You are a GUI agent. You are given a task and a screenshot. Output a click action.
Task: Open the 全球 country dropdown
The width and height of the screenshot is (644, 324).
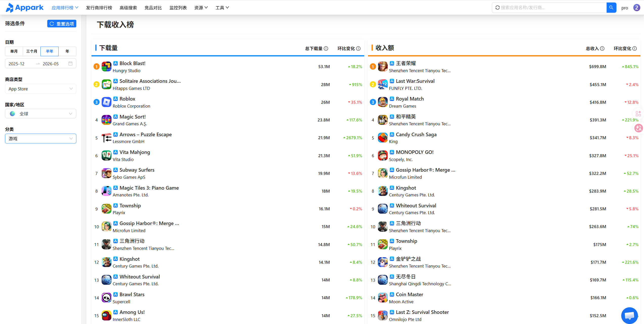coord(41,114)
